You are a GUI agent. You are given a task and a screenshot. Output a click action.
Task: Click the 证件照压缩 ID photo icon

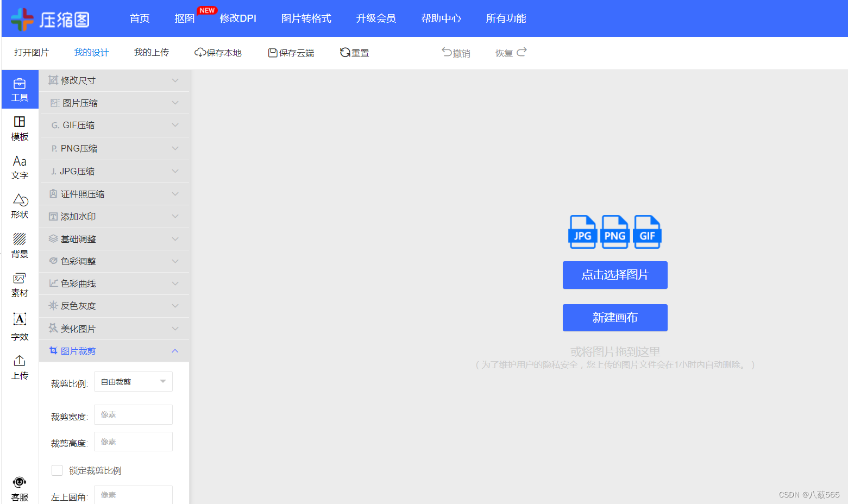53,194
